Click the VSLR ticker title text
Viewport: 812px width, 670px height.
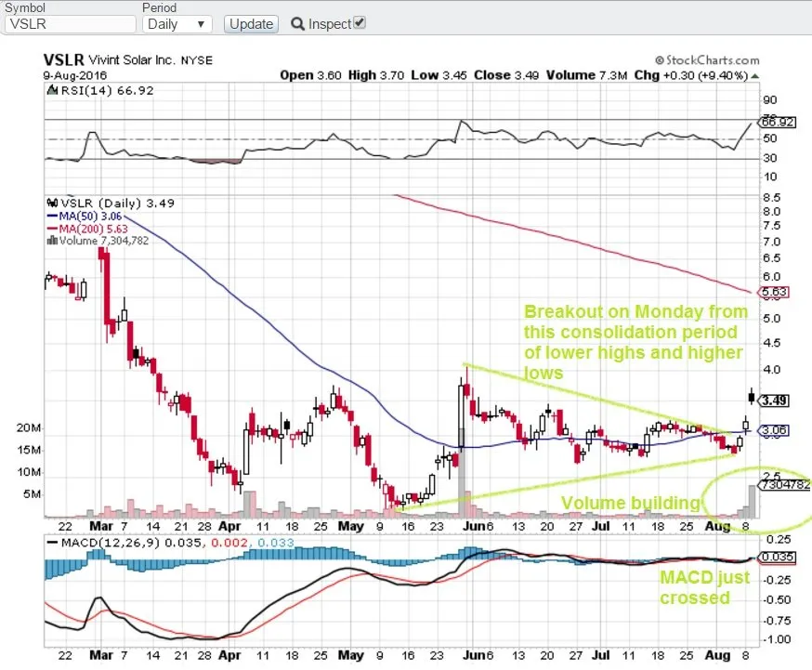64,60
